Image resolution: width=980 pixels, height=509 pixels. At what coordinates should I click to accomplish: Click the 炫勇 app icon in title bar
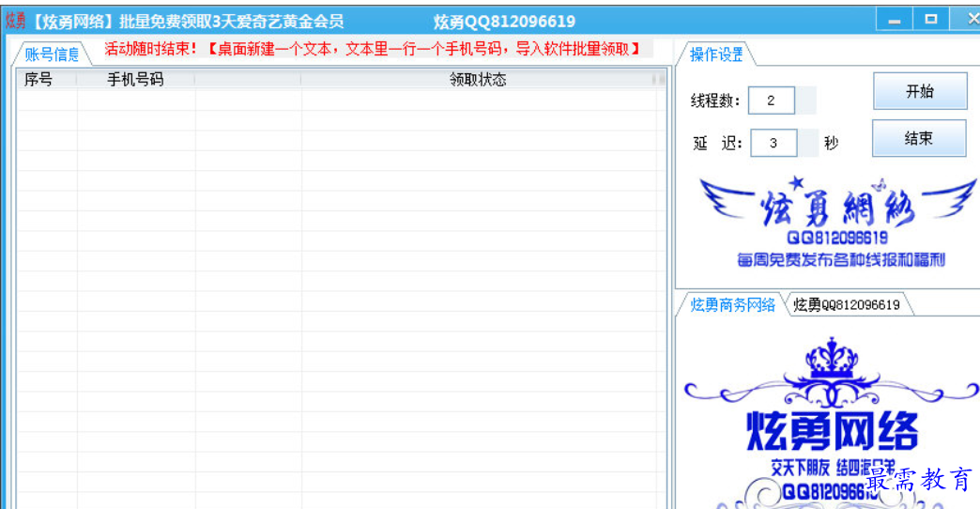(x=15, y=21)
